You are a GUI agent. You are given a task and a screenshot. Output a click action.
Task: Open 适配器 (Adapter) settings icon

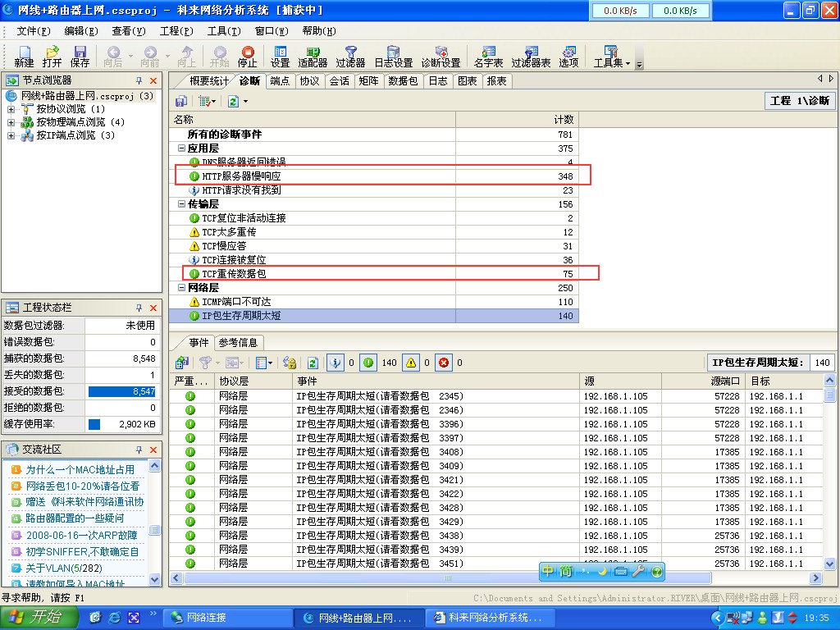coord(313,56)
